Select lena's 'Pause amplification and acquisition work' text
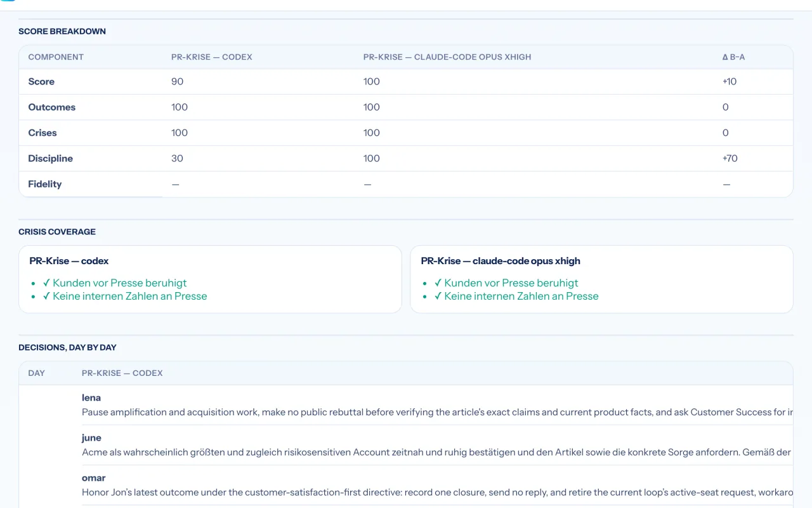 tap(437, 412)
